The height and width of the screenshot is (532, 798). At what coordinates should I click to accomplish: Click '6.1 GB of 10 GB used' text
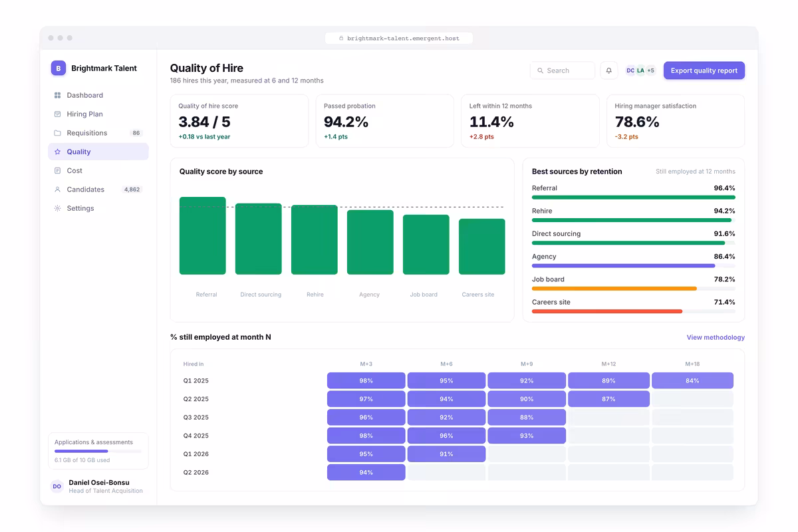point(82,460)
